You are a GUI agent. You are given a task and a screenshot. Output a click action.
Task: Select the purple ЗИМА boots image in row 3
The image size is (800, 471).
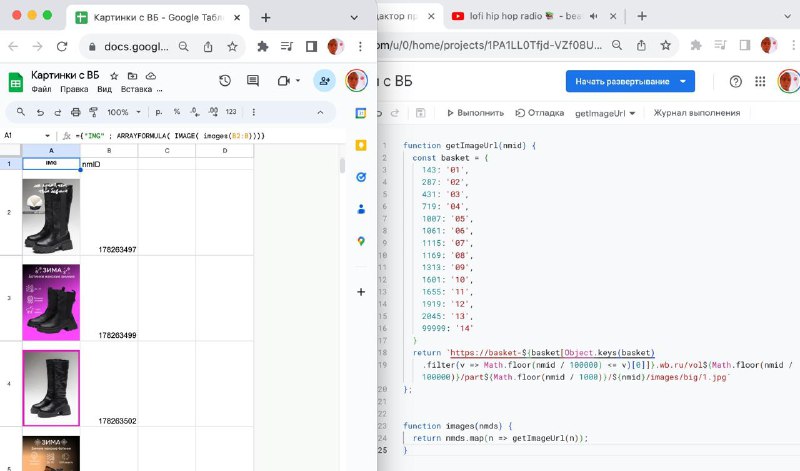(51, 302)
